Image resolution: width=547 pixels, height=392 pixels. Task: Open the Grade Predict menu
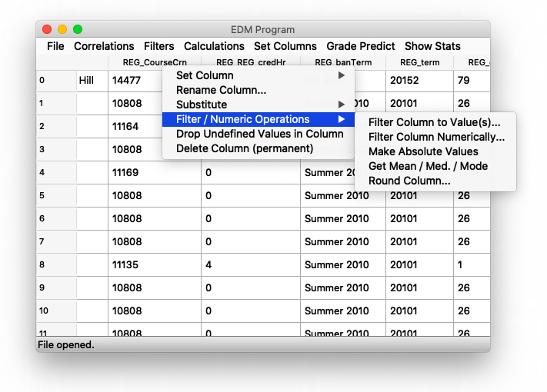coord(360,46)
